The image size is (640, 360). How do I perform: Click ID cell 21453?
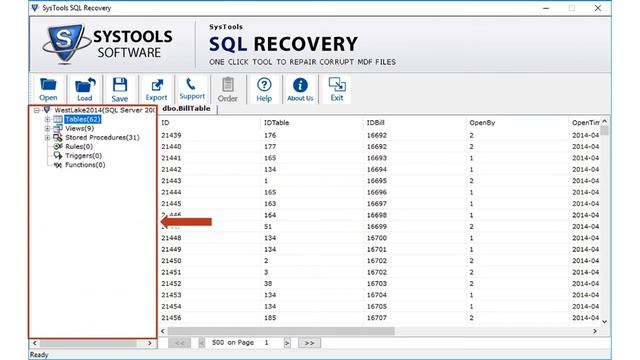(171, 295)
